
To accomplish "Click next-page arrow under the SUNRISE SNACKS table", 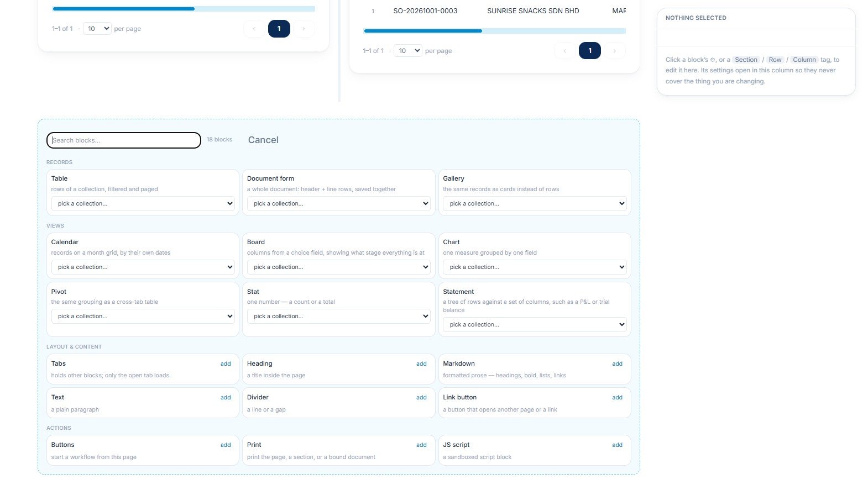I will pyautogui.click(x=615, y=51).
